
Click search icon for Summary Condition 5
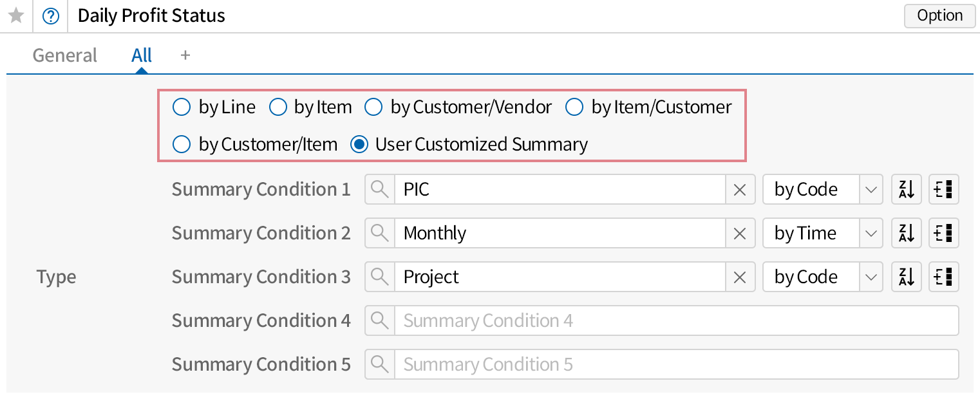[x=380, y=364]
